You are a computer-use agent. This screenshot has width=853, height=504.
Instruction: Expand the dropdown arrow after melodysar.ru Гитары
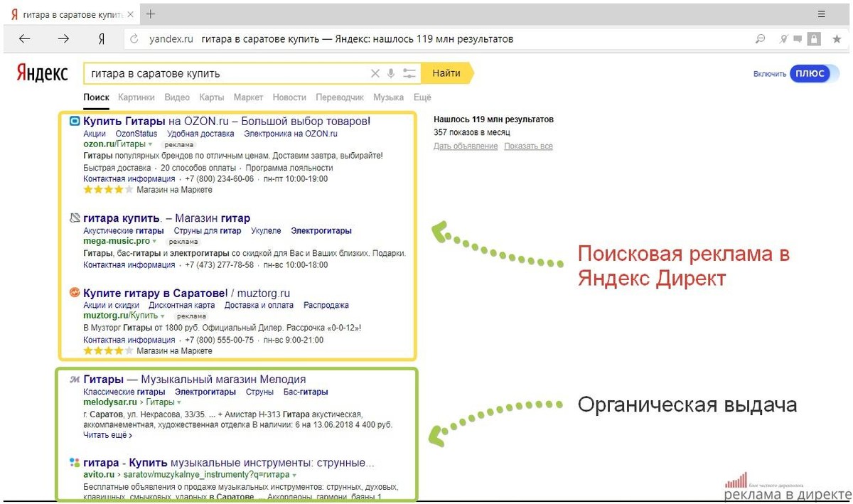(178, 403)
